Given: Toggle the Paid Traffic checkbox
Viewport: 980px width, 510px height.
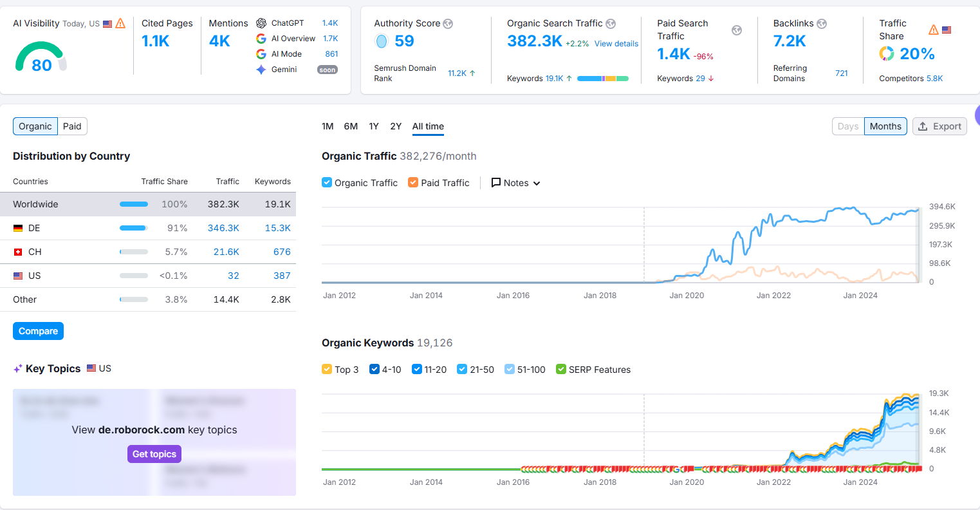Looking at the screenshot, I should (x=413, y=183).
